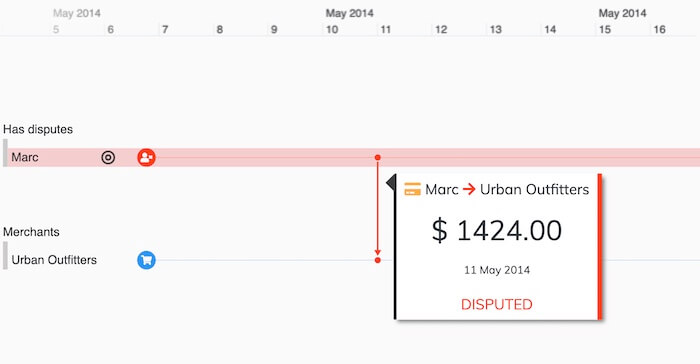Screen dimensions: 700x364
Task: Click day 11 on the timeline scale
Action: [386, 29]
